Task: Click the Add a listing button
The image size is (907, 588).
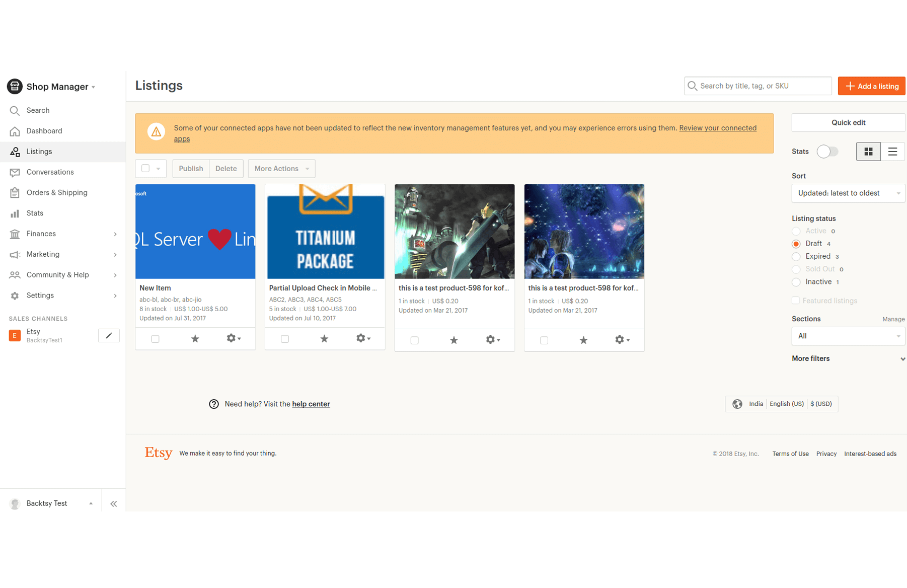Action: (x=872, y=86)
